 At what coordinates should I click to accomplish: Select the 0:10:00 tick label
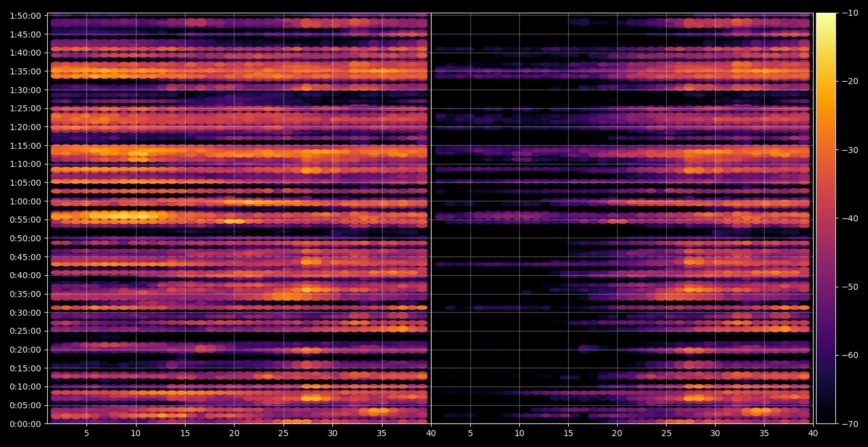[26, 387]
